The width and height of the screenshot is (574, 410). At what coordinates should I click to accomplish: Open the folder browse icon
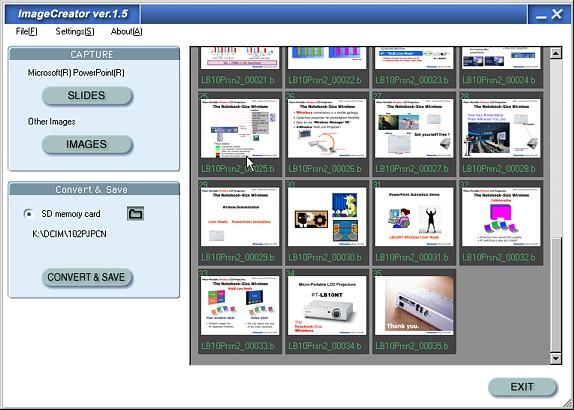tap(135, 214)
